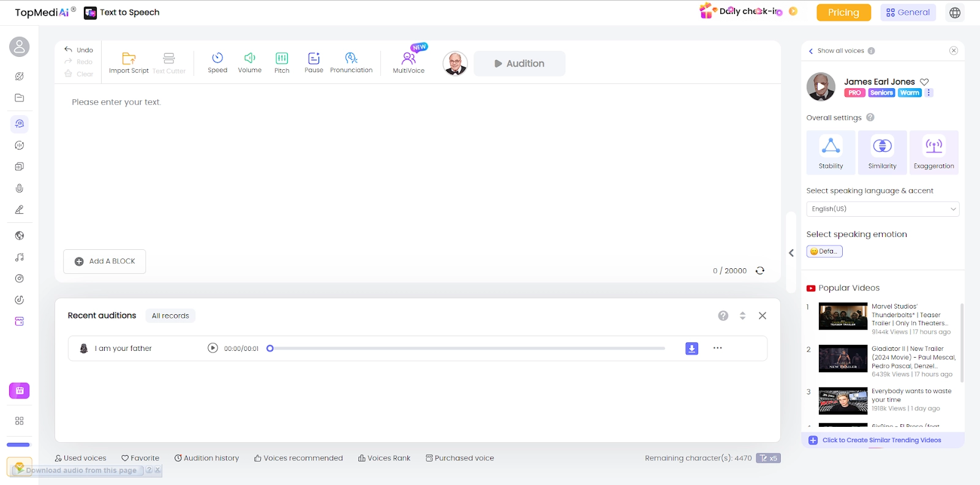Open more options for 'I am your father'

point(717,348)
